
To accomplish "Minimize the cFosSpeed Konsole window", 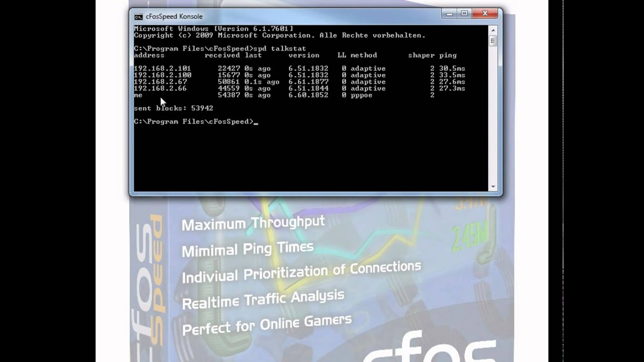I will click(449, 14).
